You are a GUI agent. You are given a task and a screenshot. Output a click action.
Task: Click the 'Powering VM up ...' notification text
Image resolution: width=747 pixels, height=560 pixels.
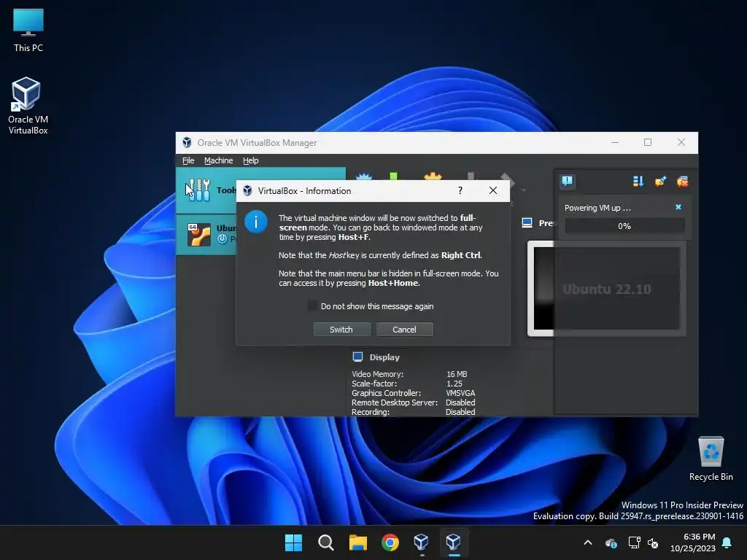[x=597, y=208]
